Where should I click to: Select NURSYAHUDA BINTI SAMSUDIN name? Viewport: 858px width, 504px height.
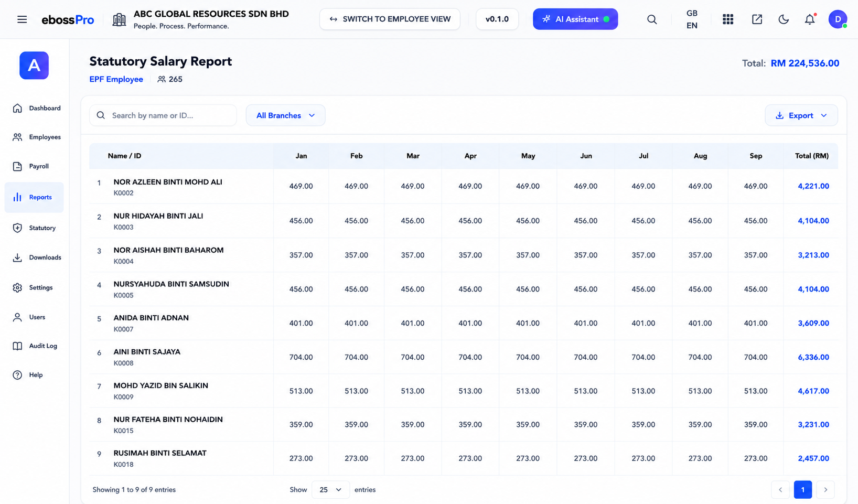pos(171,284)
